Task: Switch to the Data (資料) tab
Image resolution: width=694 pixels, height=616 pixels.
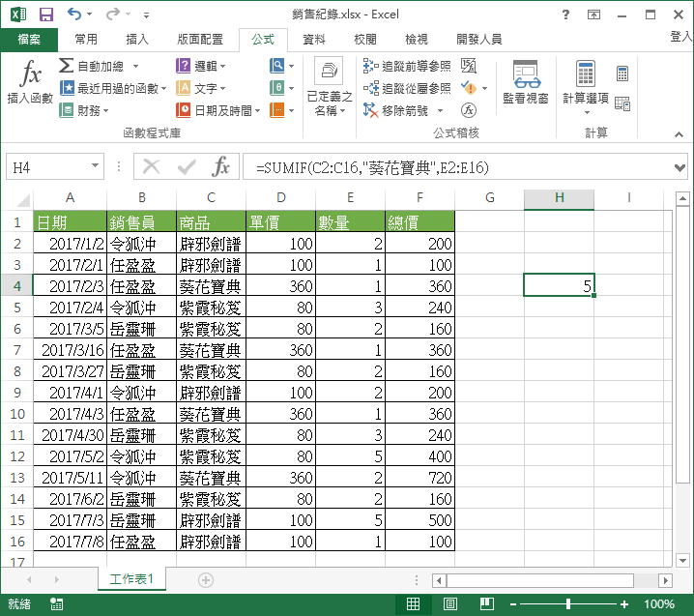Action: coord(314,40)
